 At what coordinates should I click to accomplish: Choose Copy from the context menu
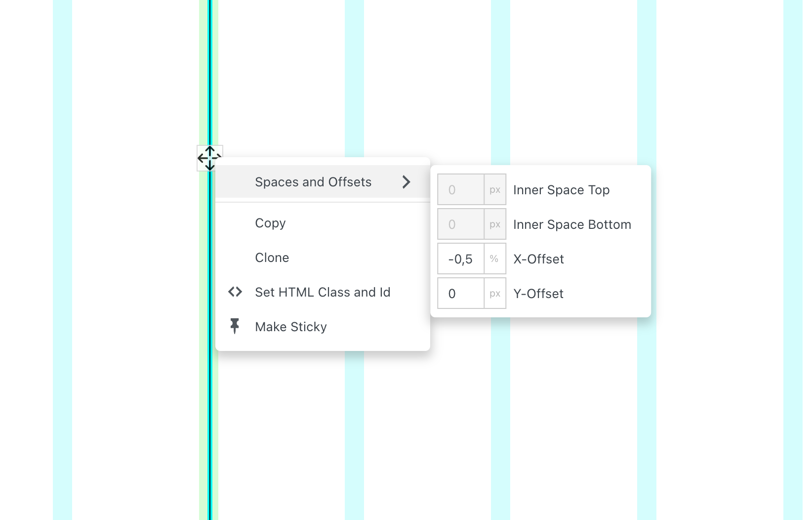click(270, 223)
